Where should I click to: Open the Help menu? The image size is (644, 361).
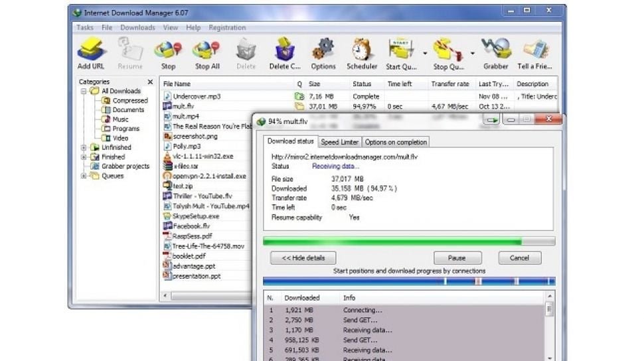193,27
